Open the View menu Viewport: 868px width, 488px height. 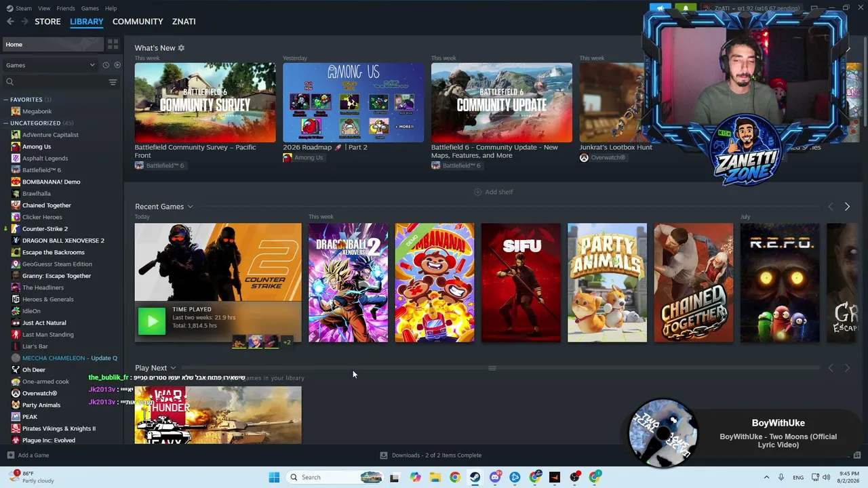tap(44, 8)
